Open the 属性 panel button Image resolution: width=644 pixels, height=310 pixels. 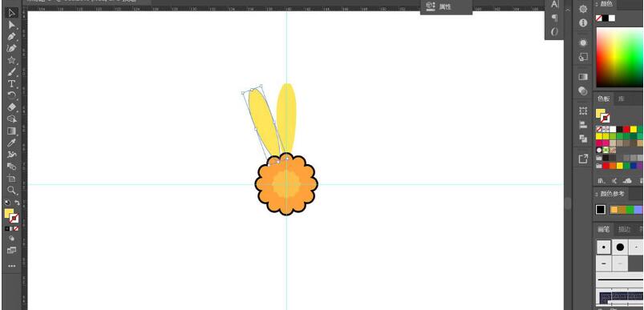coord(446,6)
